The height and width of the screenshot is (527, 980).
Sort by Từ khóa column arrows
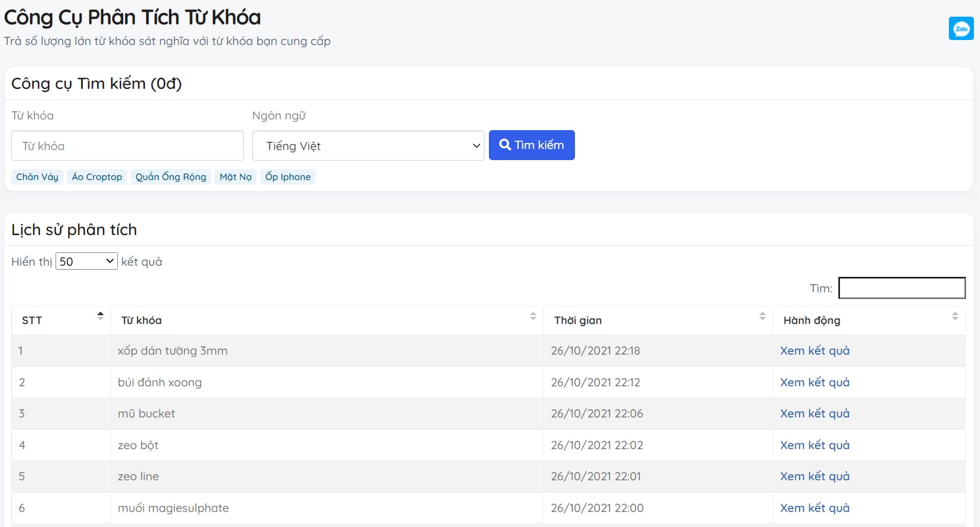[x=533, y=316]
